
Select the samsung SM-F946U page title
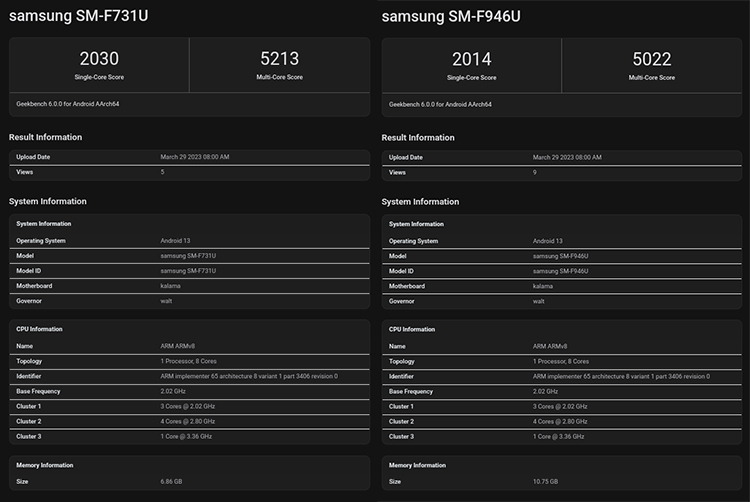click(451, 16)
